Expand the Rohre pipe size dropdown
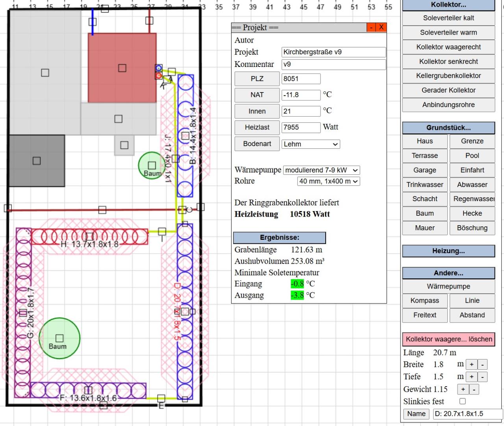The height and width of the screenshot is (426, 504). pos(328,181)
